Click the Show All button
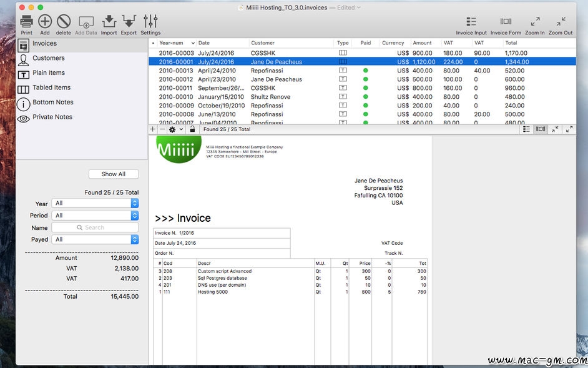Image resolution: width=588 pixels, height=368 pixels. (114, 174)
